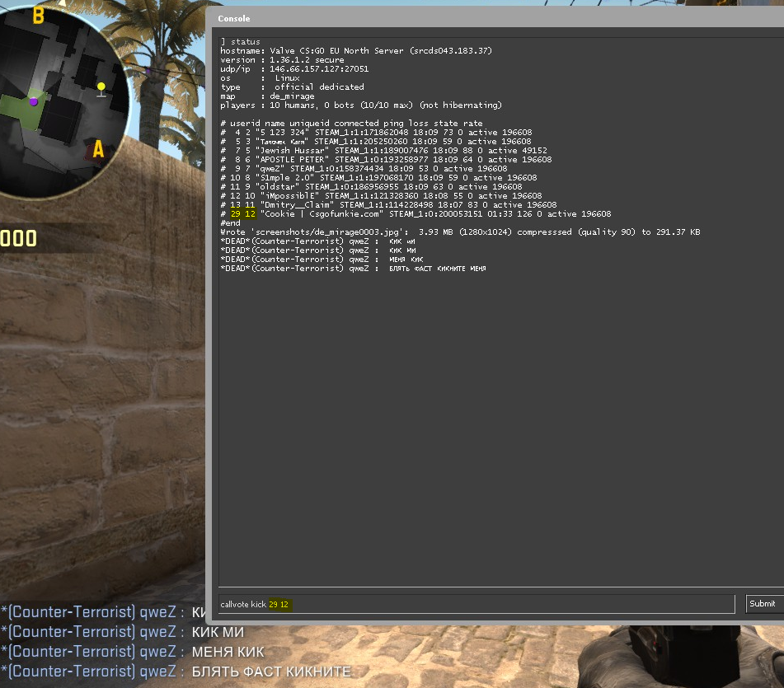Select the "Wrote 'screenshots/de_mirage0003.jpg'" line
The image size is (784, 688).
[460, 232]
